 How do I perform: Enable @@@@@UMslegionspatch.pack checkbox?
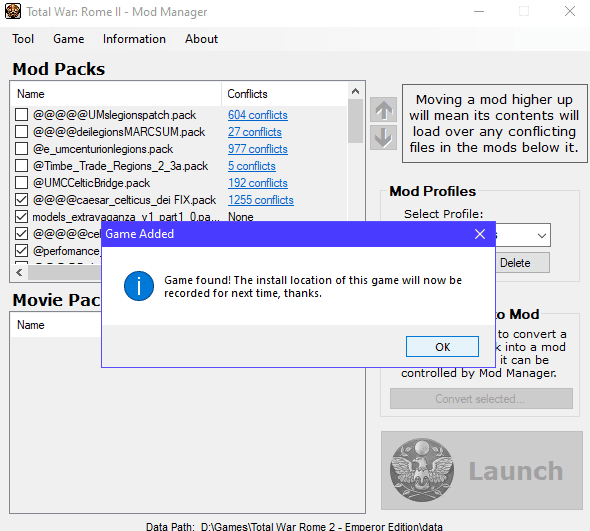click(x=21, y=115)
